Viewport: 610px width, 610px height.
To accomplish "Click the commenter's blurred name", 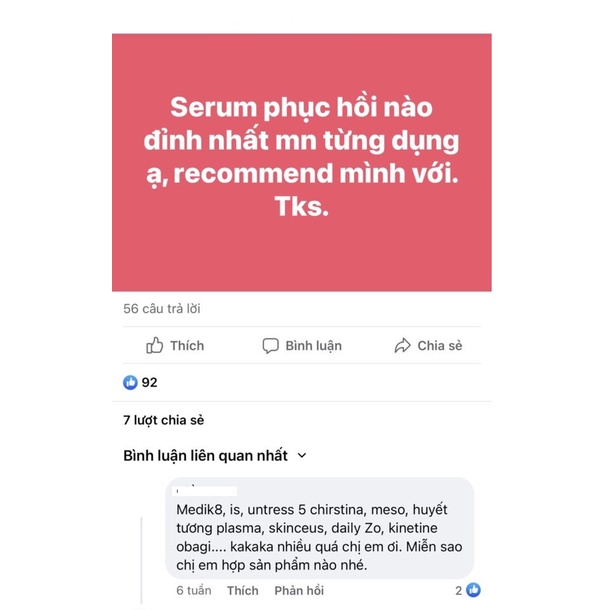I will tap(204, 491).
